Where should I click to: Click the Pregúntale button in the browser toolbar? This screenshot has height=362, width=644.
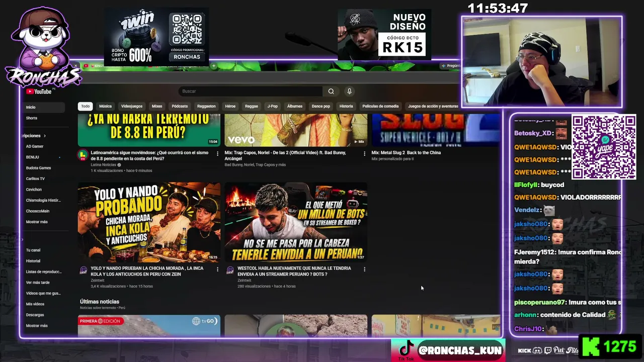[x=451, y=66]
